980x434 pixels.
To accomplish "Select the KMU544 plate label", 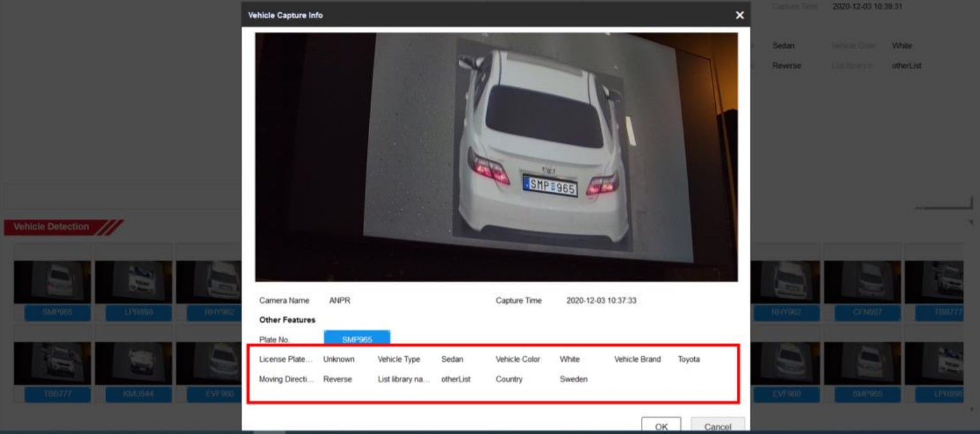I will pyautogui.click(x=133, y=394).
